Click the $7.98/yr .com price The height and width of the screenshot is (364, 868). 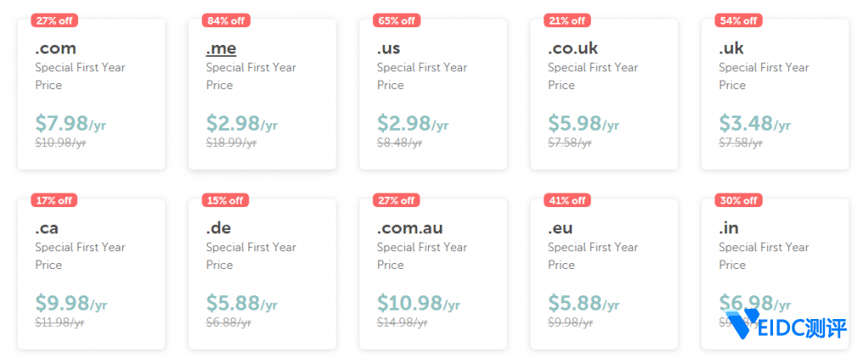point(71,124)
